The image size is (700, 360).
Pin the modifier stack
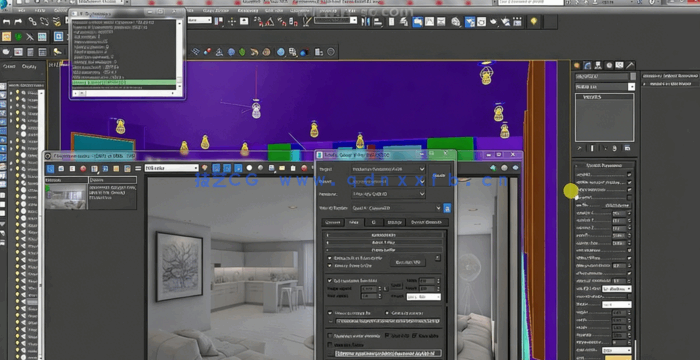point(579,148)
